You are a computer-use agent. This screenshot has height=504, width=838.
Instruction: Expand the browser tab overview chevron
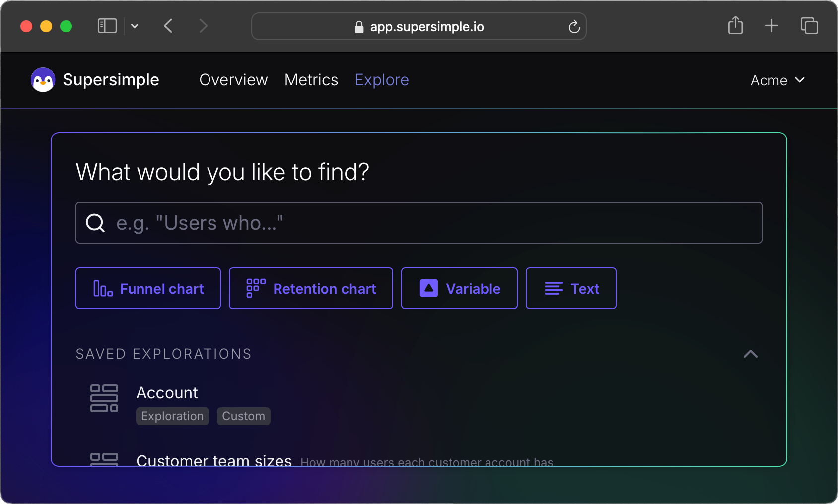tap(135, 26)
